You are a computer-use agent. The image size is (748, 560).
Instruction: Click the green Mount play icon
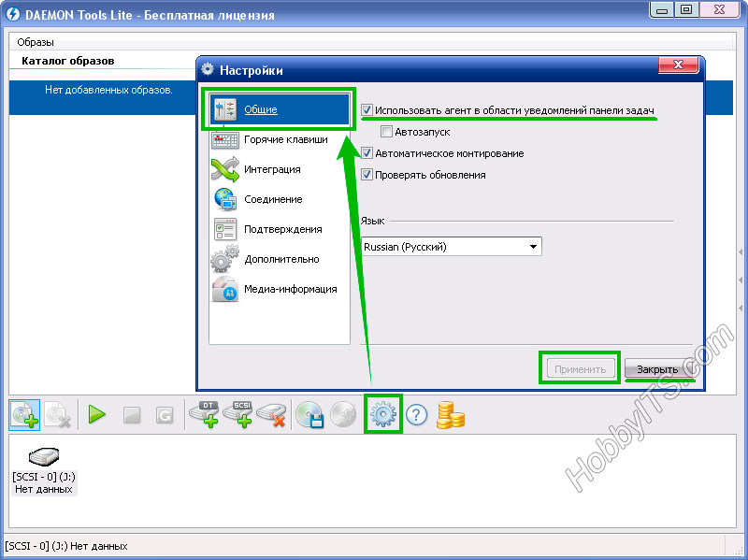[97, 414]
